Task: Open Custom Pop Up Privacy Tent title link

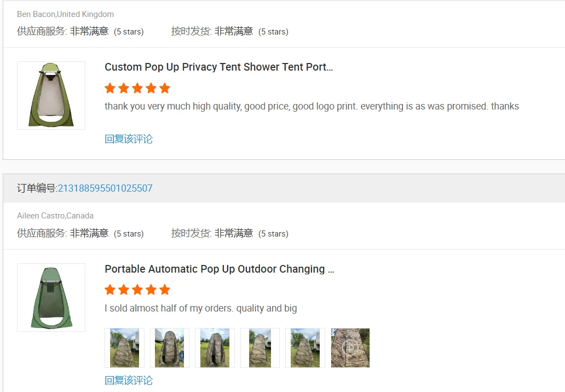Action: click(x=218, y=67)
